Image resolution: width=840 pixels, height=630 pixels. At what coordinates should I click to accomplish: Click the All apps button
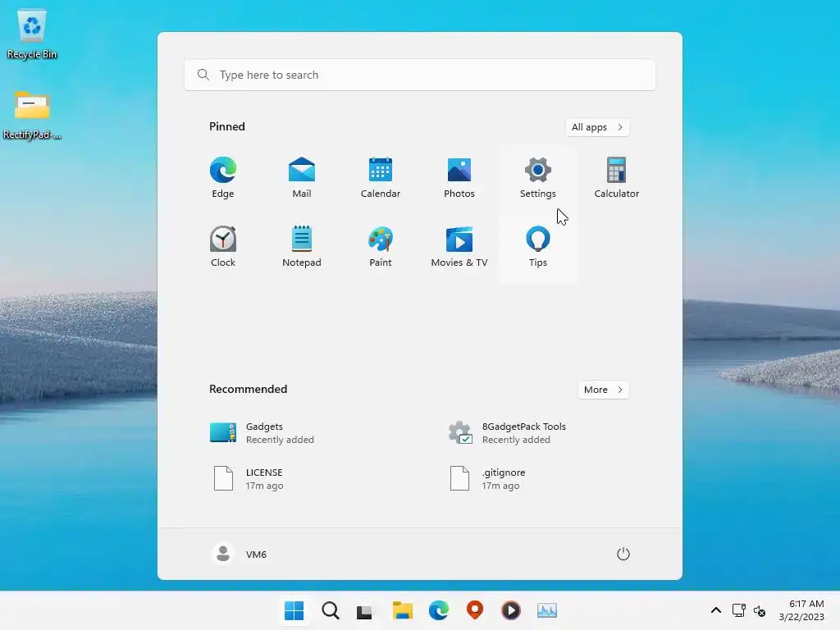tap(597, 127)
